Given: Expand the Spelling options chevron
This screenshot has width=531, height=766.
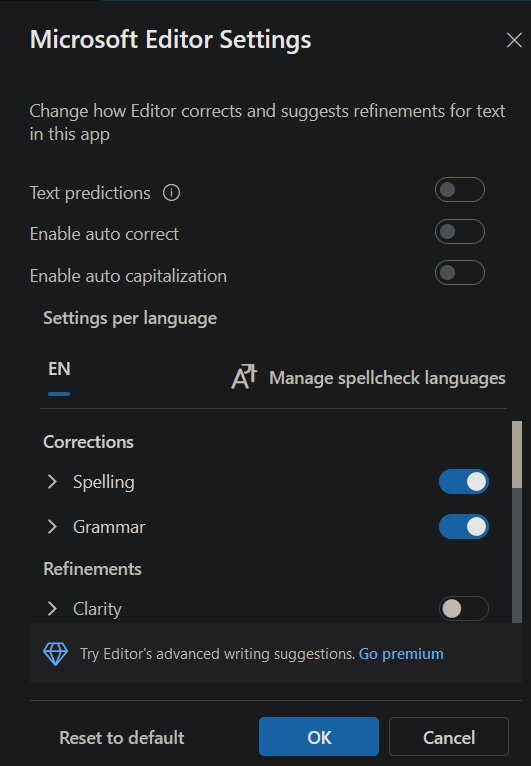Looking at the screenshot, I should 52,482.
